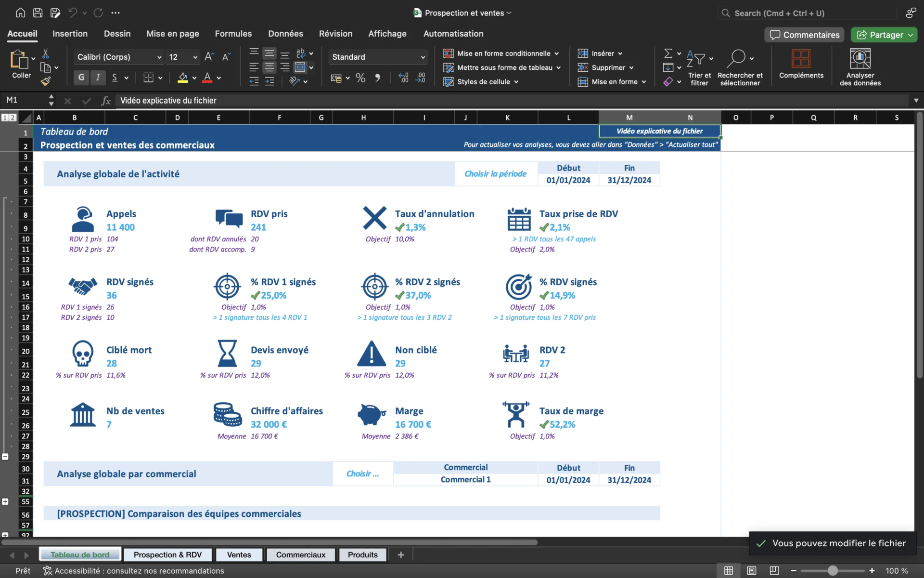924x578 pixels.
Task: Toggle italic formatting with I button
Action: [98, 77]
